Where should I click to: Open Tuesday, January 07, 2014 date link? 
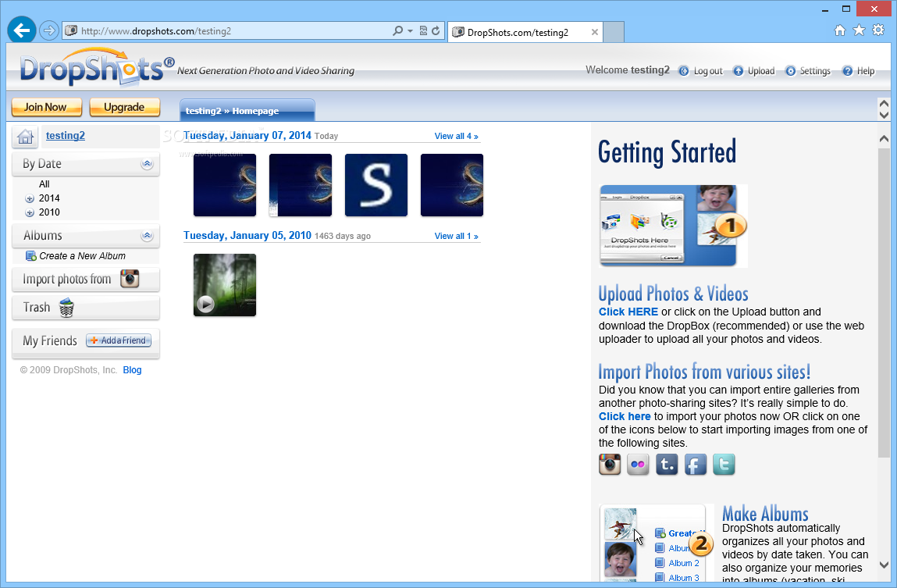click(x=247, y=136)
